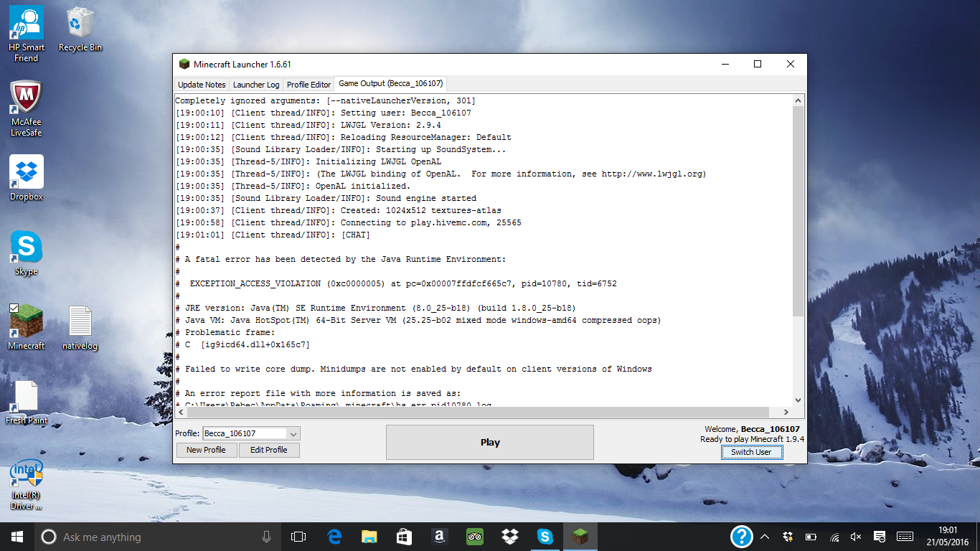Screen dimensions: 980x551
Task: Click the 'Sound engine started' log line
Action: coord(326,198)
